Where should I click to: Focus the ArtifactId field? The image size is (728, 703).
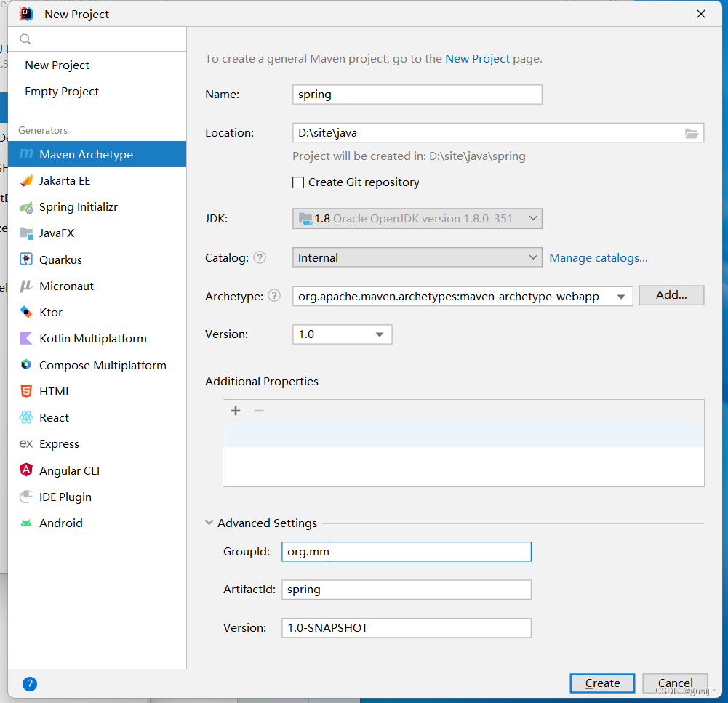[407, 590]
